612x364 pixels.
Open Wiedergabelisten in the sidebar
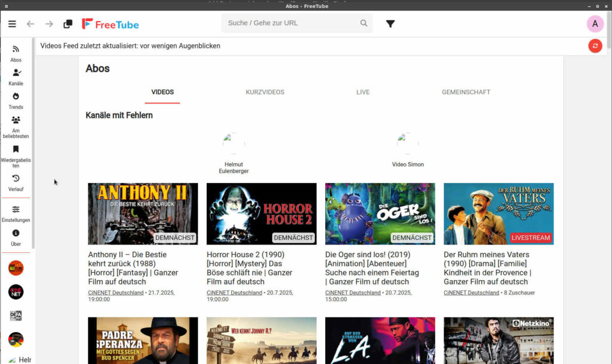click(16, 157)
